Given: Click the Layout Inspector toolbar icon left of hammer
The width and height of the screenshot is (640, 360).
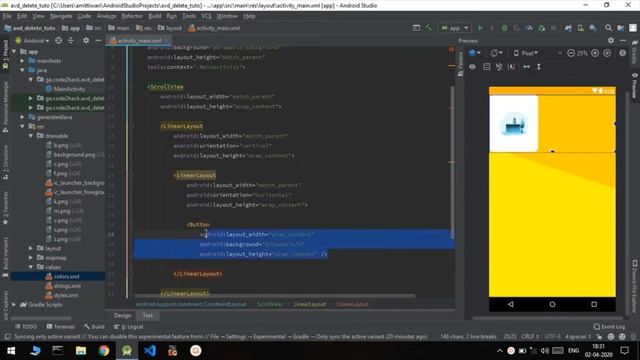Looking at the screenshot, I should [x=416, y=28].
